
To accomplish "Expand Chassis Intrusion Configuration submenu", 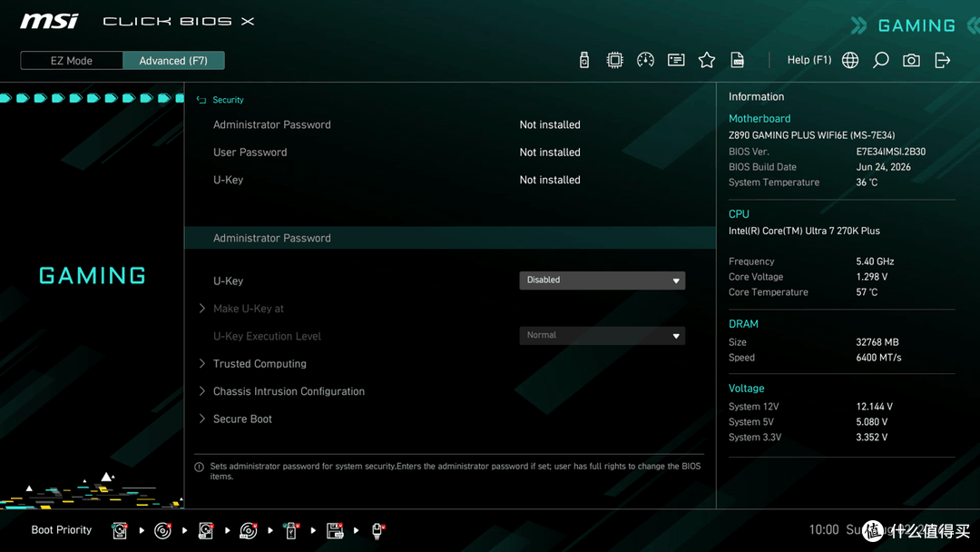I will point(281,391).
